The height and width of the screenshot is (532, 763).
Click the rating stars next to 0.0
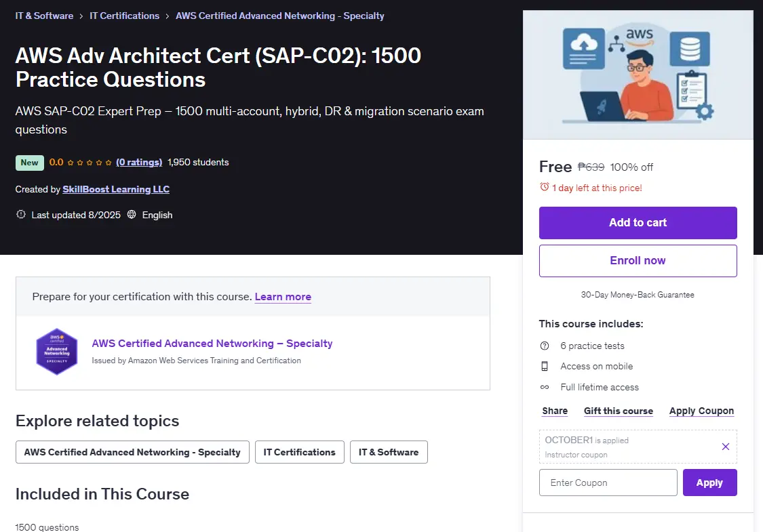pos(90,163)
